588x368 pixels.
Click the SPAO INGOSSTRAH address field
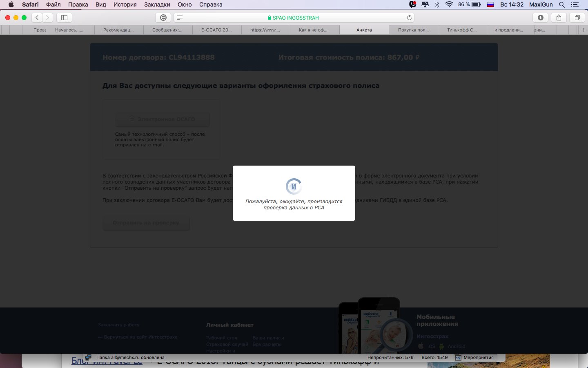294,18
